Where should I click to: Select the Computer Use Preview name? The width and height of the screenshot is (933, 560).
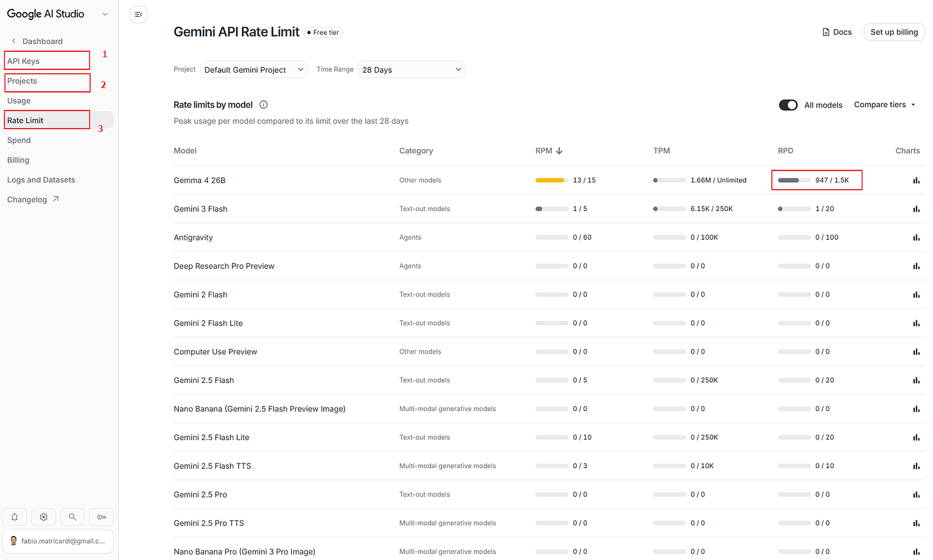215,352
